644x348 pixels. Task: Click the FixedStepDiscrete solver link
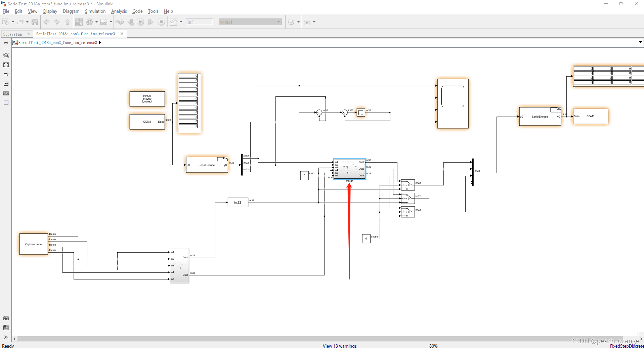[x=627, y=346]
